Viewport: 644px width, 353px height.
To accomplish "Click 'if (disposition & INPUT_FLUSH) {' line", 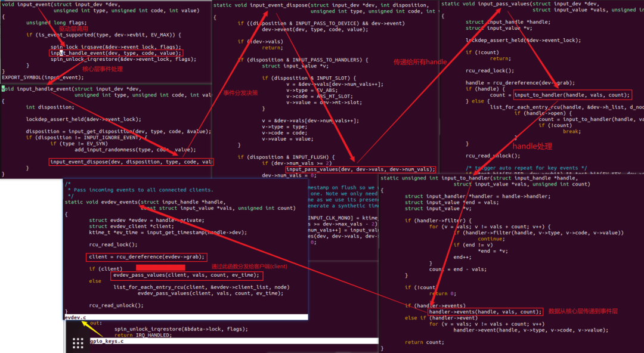I will [286, 157].
